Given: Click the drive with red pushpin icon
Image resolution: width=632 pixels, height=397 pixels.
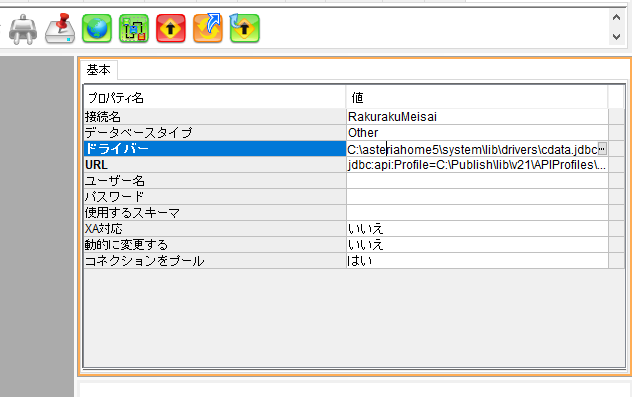Looking at the screenshot, I should tap(60, 28).
